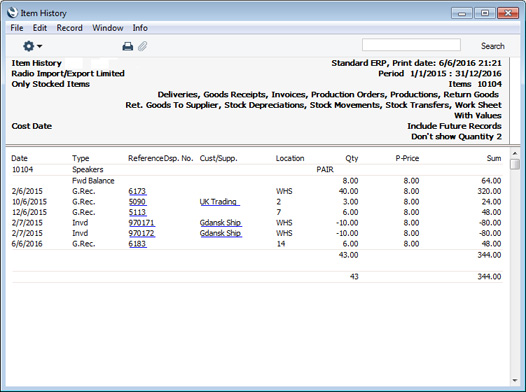
Task: Open Gdansk Ship link for invoice 970171
Action: point(220,223)
